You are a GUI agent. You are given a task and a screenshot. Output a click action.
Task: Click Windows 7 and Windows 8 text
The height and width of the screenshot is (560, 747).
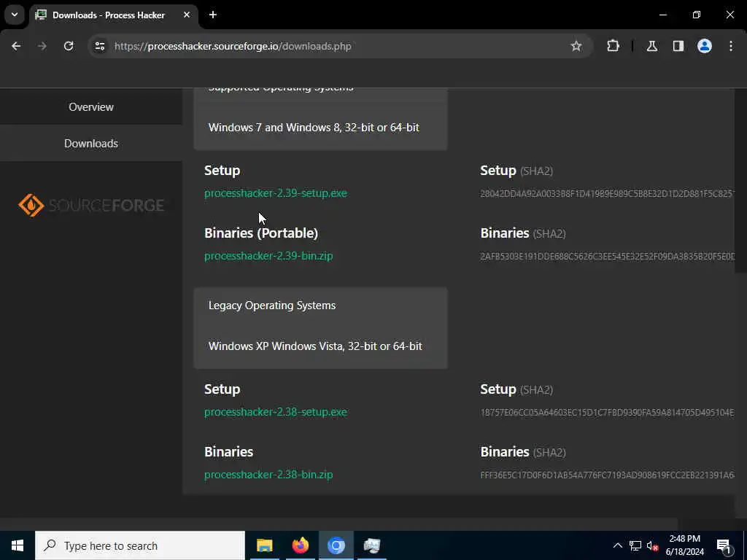click(x=314, y=128)
